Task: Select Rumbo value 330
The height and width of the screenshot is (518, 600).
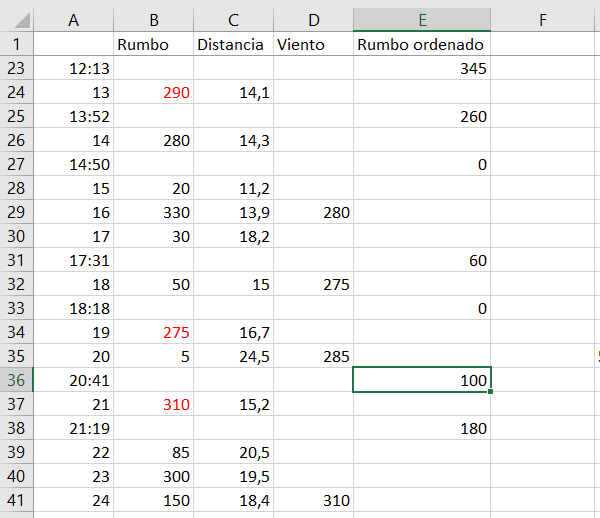Action: pyautogui.click(x=153, y=212)
